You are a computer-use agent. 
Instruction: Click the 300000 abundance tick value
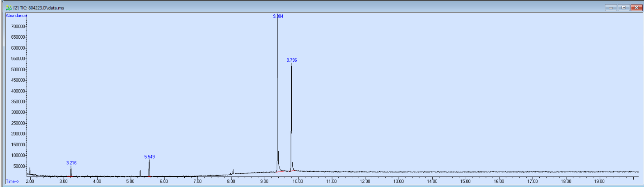coord(18,112)
